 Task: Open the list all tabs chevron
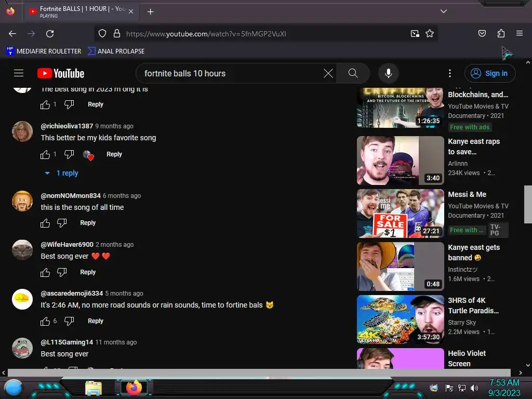(444, 11)
